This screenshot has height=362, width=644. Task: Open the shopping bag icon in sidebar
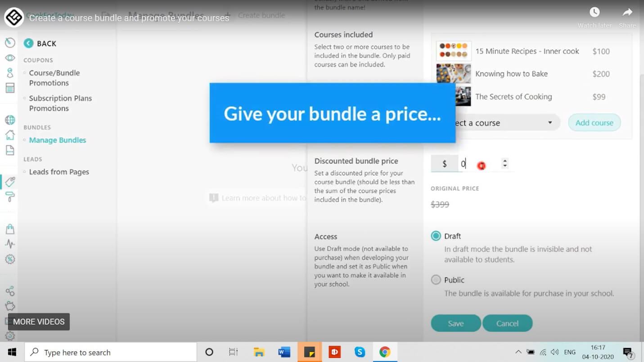[x=10, y=229]
